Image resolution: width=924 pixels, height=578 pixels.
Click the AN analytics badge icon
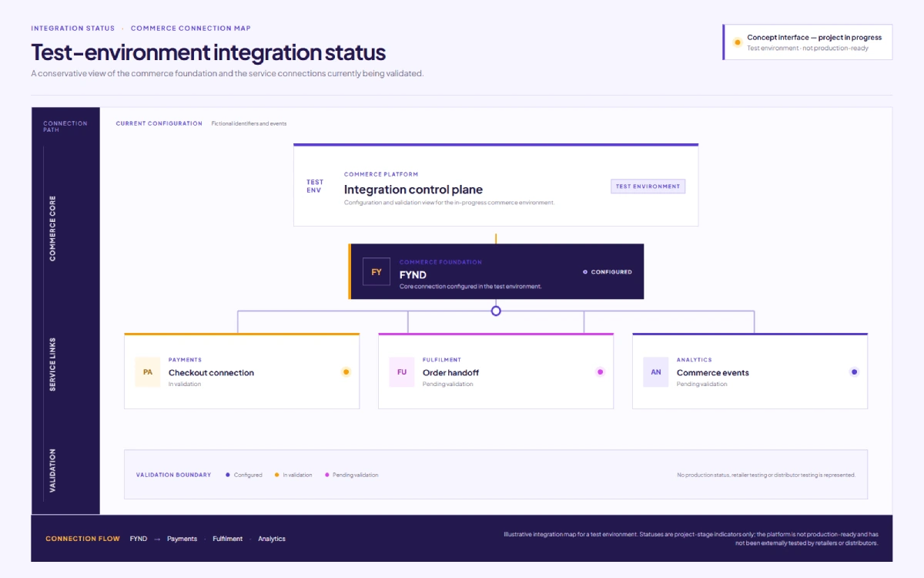coord(656,372)
